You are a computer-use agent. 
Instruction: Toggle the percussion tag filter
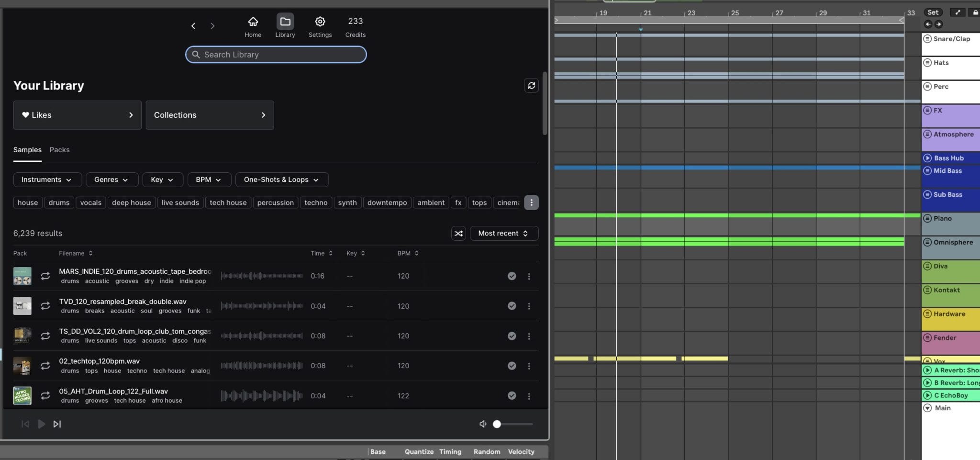(x=275, y=202)
